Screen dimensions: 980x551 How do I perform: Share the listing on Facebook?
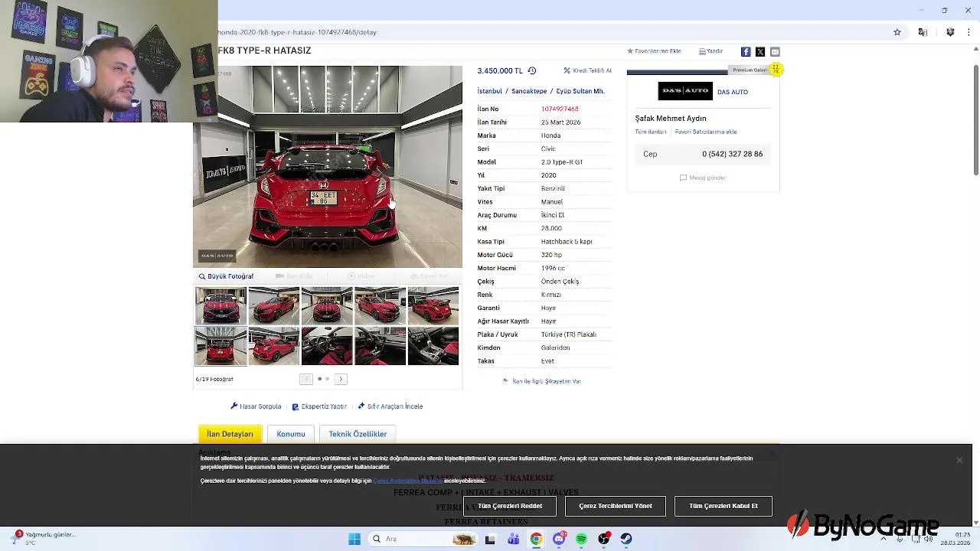coord(746,51)
